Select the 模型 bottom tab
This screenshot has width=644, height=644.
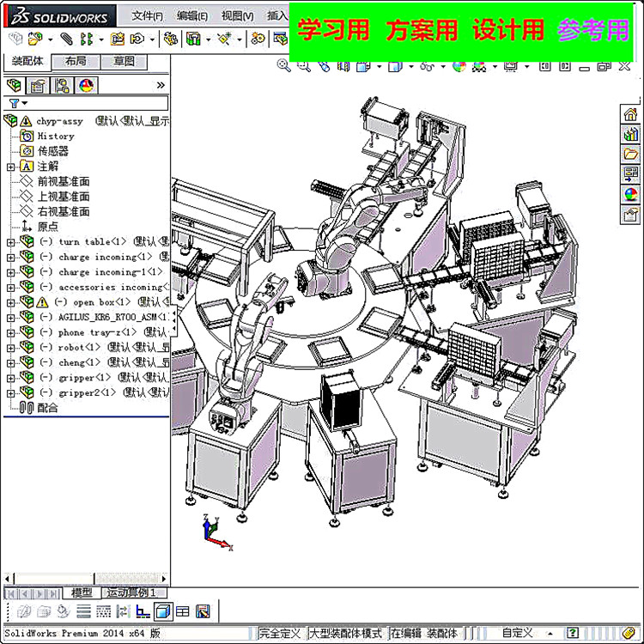(82, 592)
